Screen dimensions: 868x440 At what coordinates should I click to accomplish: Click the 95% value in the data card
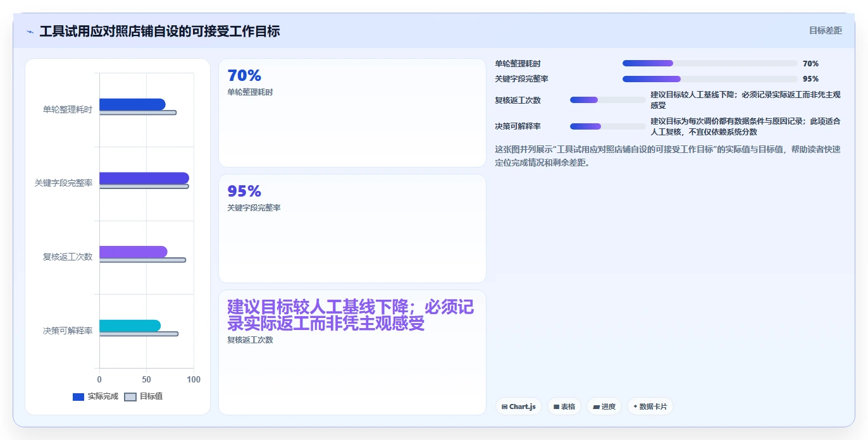[x=244, y=192]
